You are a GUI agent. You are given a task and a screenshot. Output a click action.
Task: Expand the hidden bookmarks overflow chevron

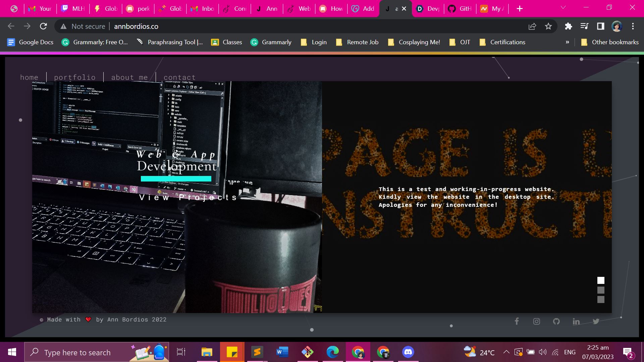tap(567, 42)
